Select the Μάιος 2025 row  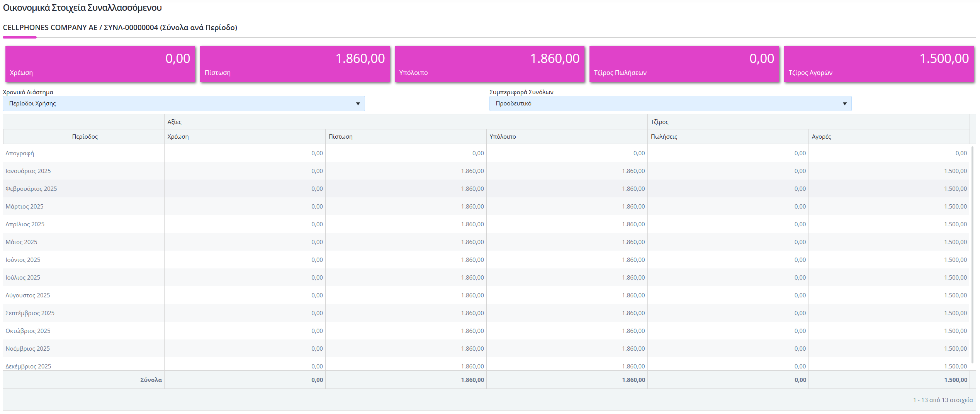pyautogui.click(x=486, y=242)
